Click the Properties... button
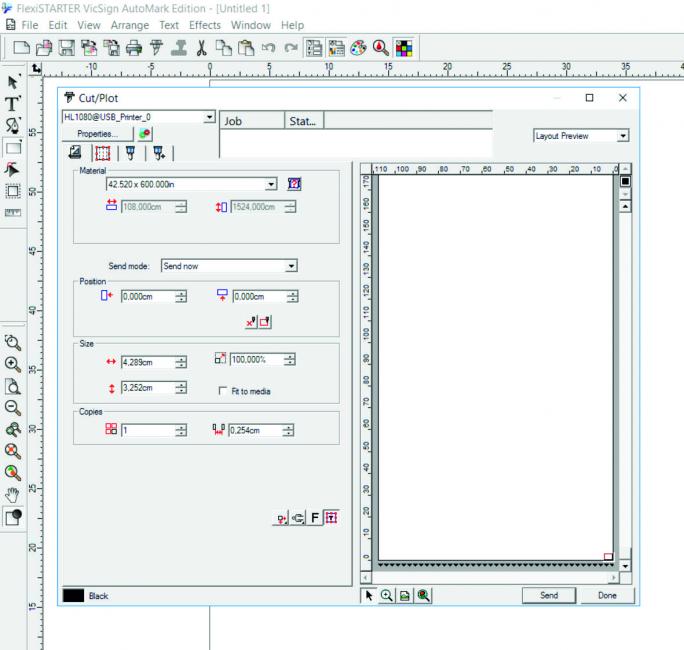 [97, 133]
